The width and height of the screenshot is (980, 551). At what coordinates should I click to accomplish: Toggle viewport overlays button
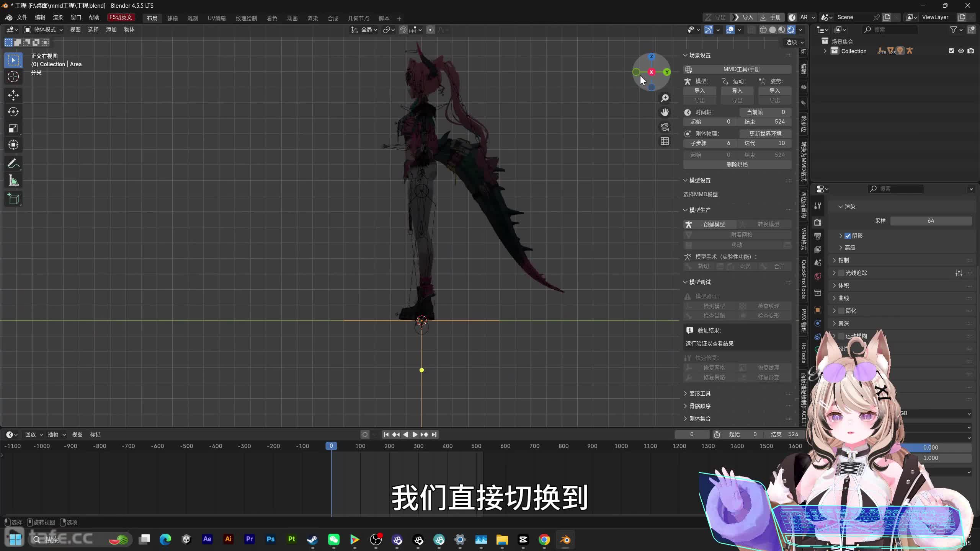pos(730,30)
